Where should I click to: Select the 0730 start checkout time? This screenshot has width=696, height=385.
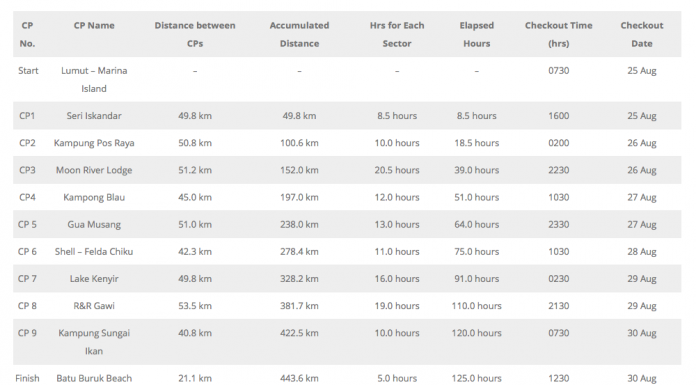click(558, 71)
